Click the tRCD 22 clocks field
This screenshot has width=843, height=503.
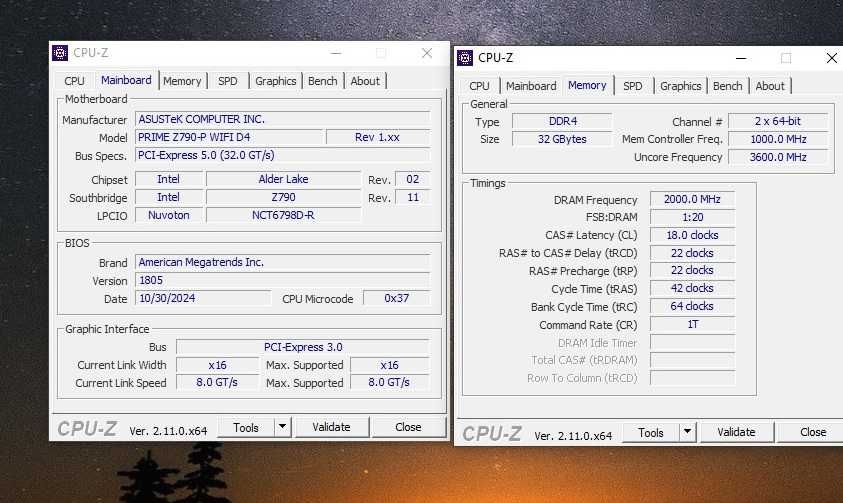click(692, 253)
